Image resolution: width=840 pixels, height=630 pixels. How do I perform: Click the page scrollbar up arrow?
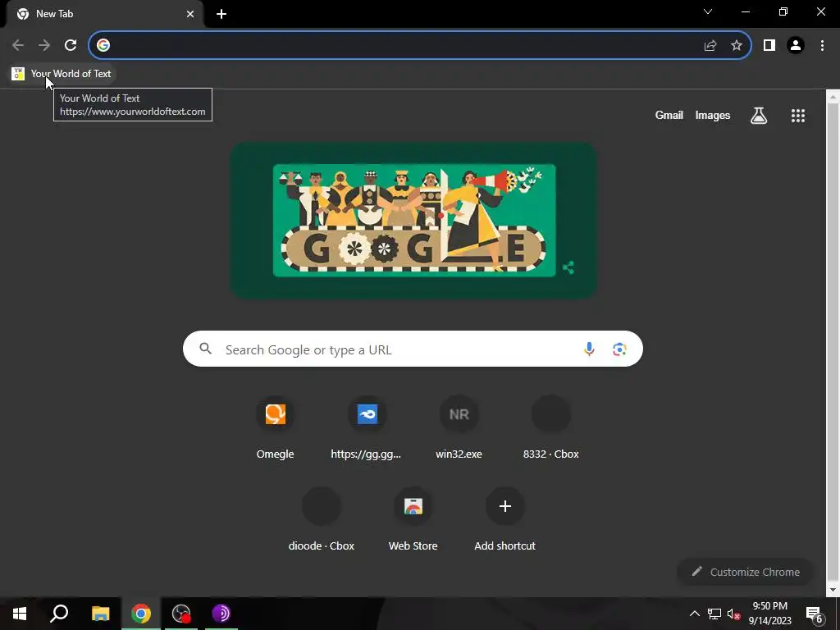833,97
